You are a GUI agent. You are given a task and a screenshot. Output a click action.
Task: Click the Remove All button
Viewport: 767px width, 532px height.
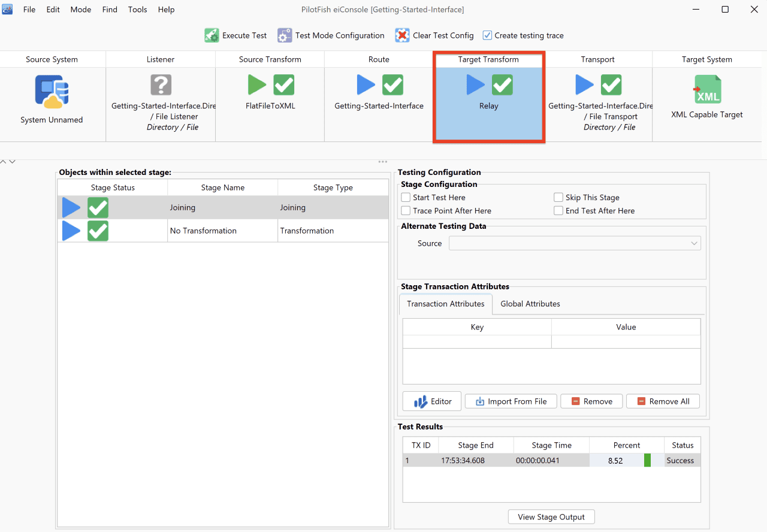pyautogui.click(x=663, y=401)
